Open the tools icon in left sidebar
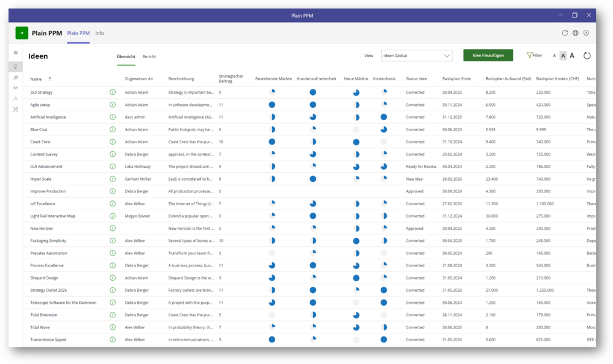The width and height of the screenshot is (613, 364). (15, 109)
